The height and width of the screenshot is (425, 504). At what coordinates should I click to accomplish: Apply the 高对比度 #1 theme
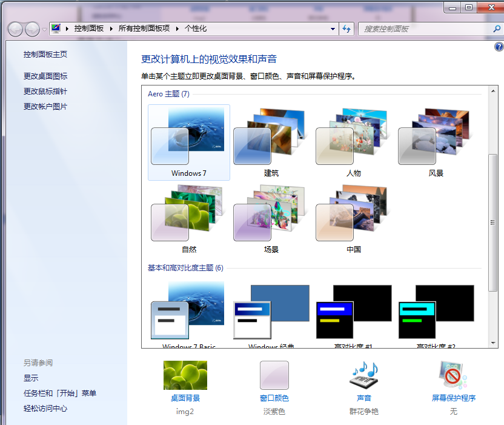[353, 313]
